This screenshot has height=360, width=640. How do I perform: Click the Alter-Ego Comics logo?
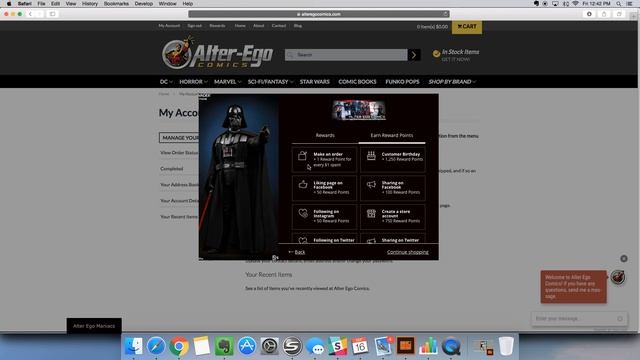[x=217, y=53]
